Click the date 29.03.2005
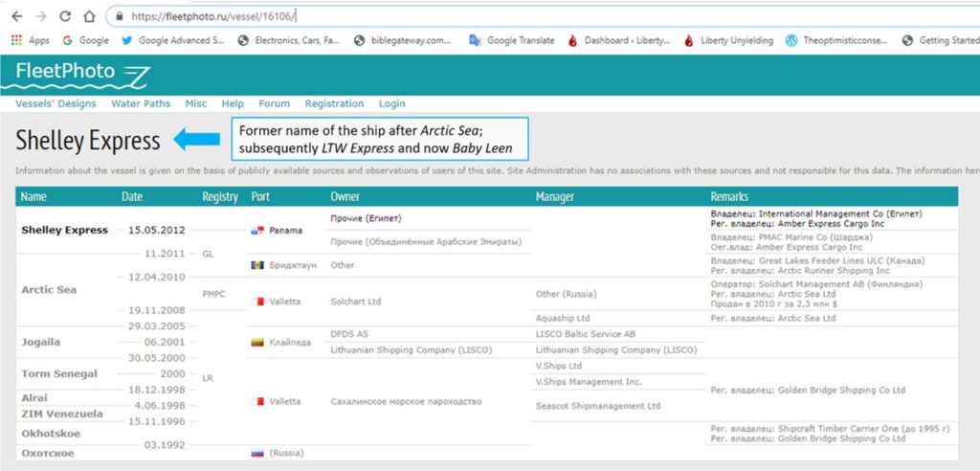 pyautogui.click(x=157, y=326)
